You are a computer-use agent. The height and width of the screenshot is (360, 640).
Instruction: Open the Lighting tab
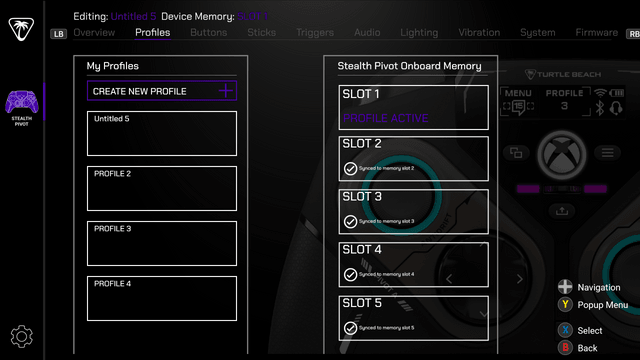coord(419,33)
